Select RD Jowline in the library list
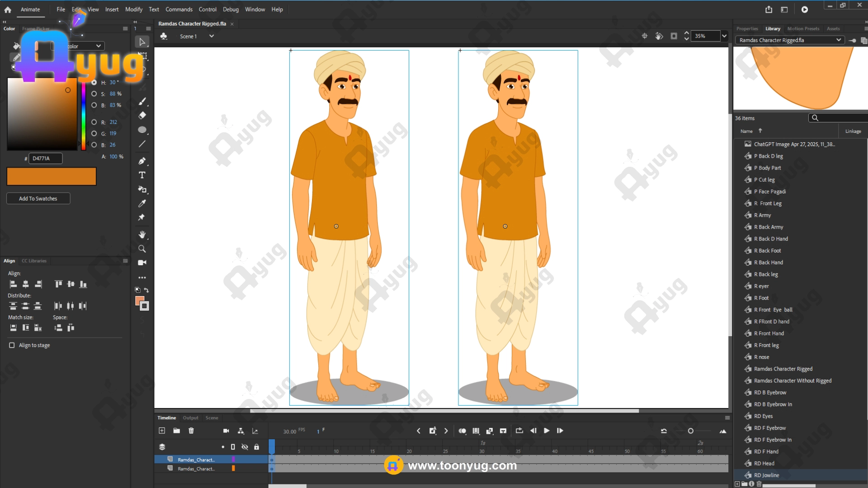This screenshot has height=488, width=868. click(x=766, y=475)
